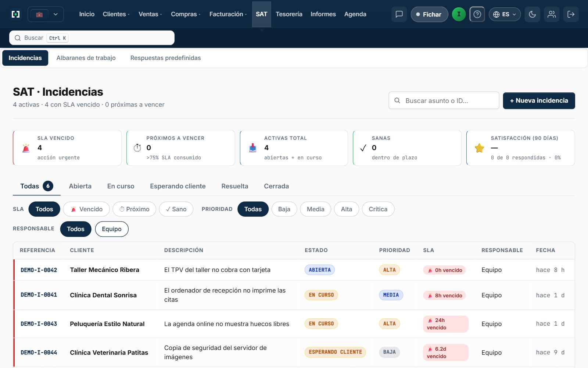Open the help question-mark icon
The width and height of the screenshot is (588, 368).
(x=477, y=14)
